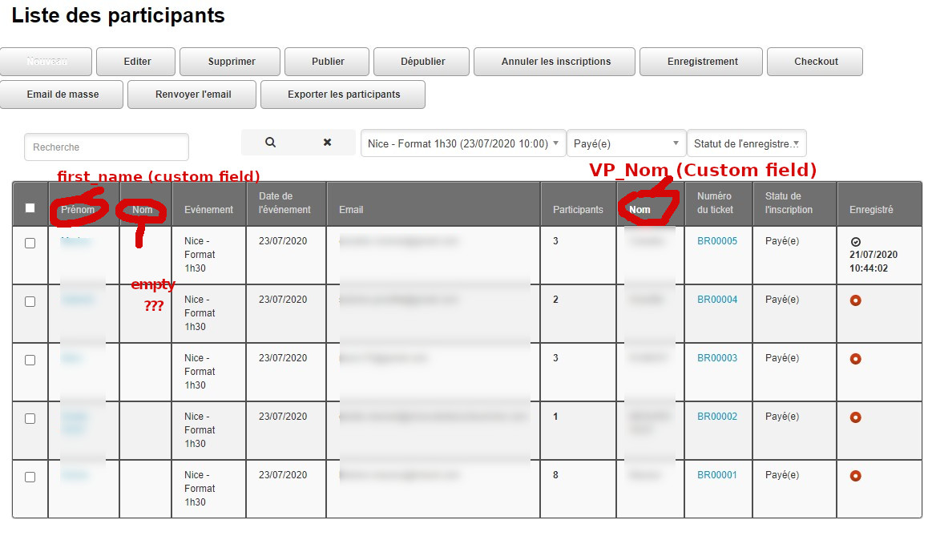Click the magnifier search icon
The width and height of the screenshot is (932, 560).
(270, 143)
